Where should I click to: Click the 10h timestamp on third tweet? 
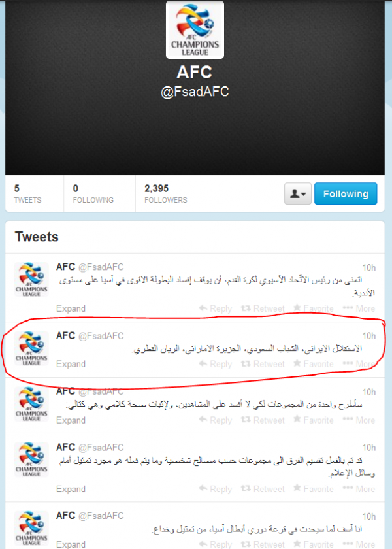tap(369, 392)
